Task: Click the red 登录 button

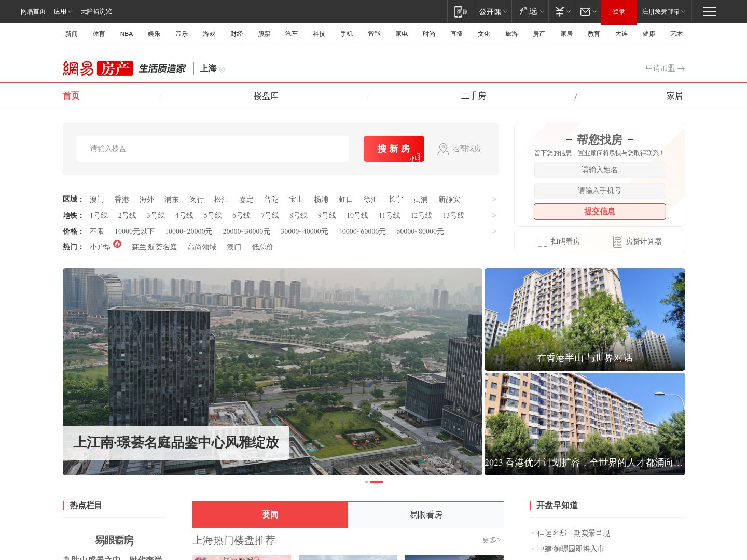Action: tap(619, 12)
